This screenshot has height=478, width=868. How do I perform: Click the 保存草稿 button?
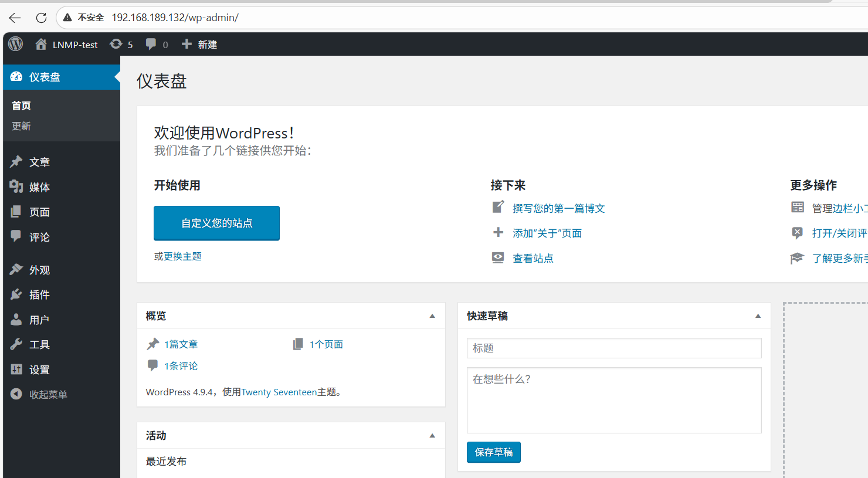[494, 452]
